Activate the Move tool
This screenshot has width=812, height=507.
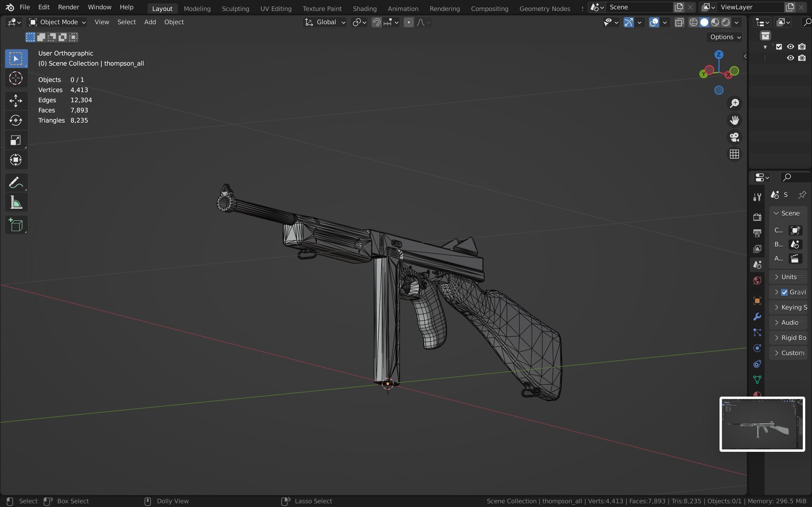click(x=16, y=101)
